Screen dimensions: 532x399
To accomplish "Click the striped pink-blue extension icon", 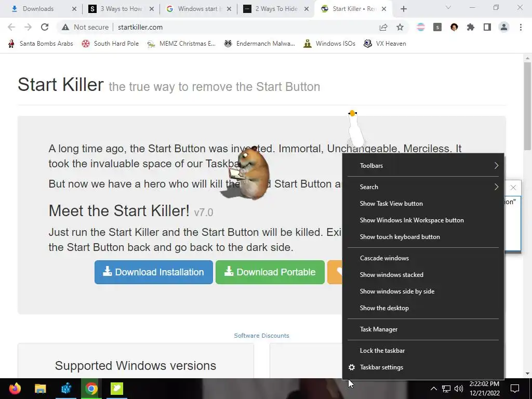I will click(421, 27).
